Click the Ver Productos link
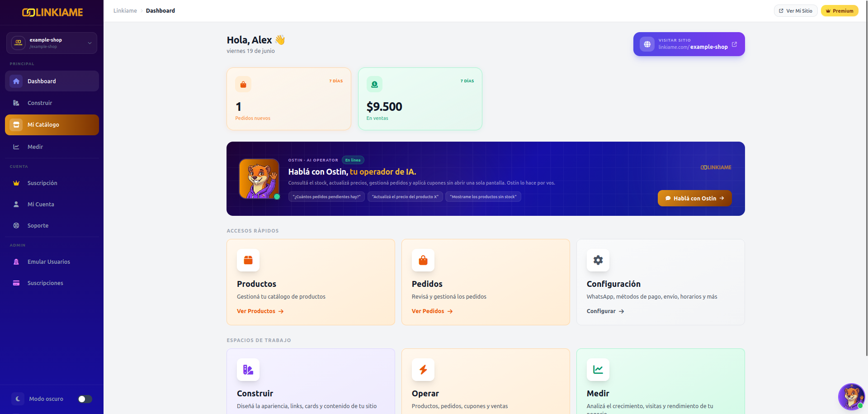Viewport: 868px width, 414px height. coord(260,311)
